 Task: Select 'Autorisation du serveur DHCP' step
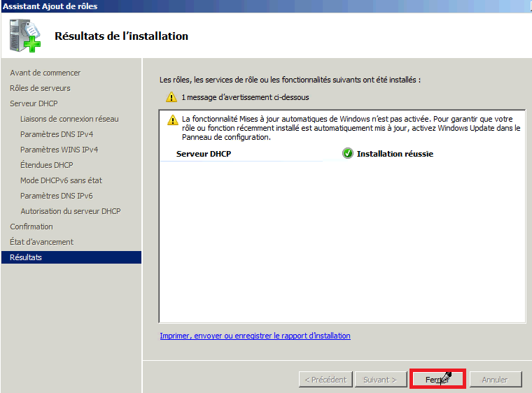71,211
